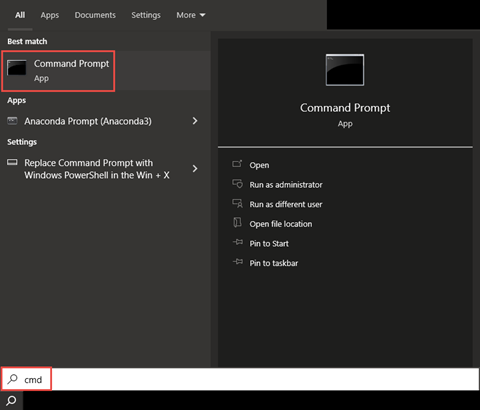Click the search box containing cmd
The height and width of the screenshot is (410, 480).
pyautogui.click(x=240, y=379)
